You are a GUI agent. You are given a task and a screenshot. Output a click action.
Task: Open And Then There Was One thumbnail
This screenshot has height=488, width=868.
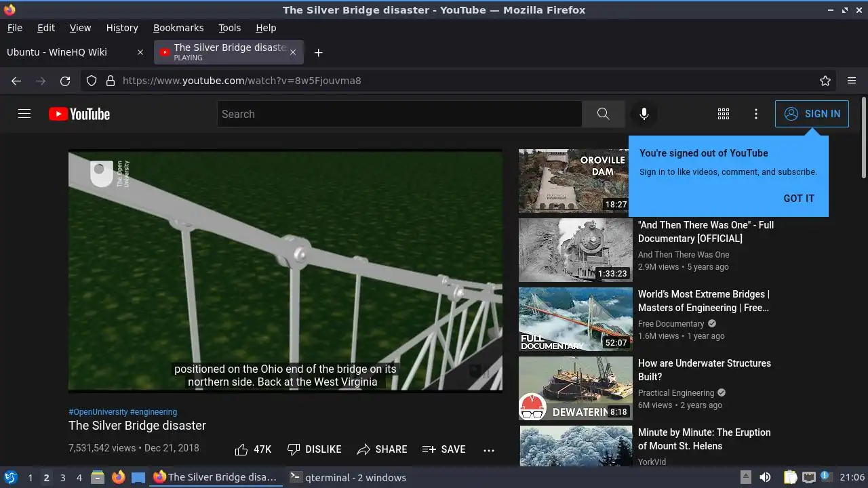(x=576, y=250)
